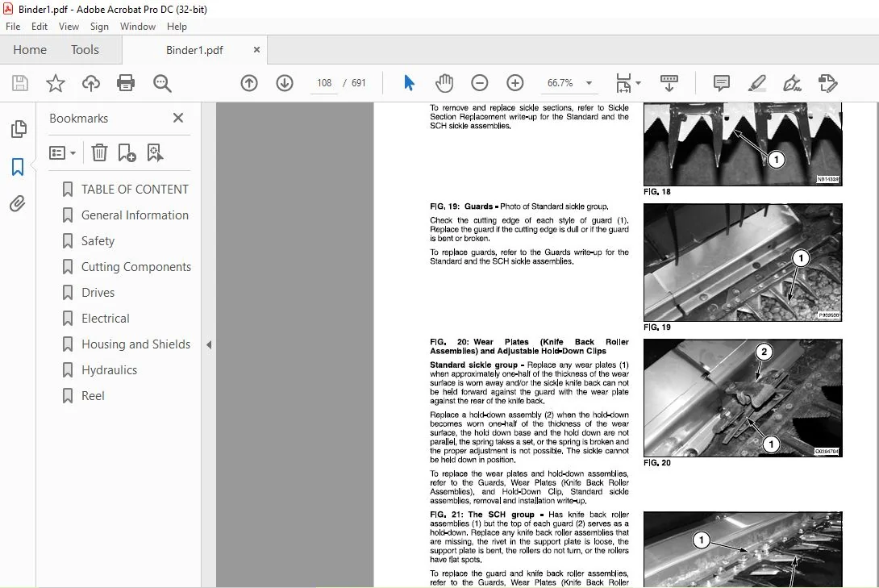
Task: Open the General Information bookmark
Action: point(135,215)
